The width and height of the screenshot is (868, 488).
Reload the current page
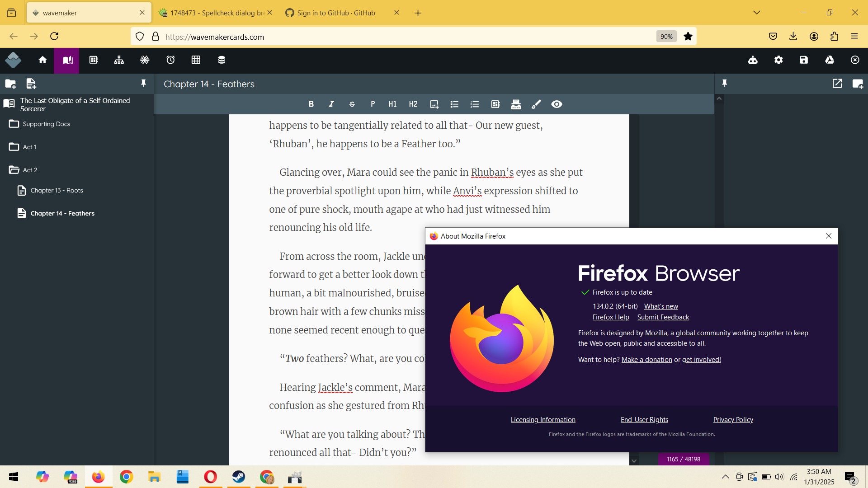tap(54, 36)
